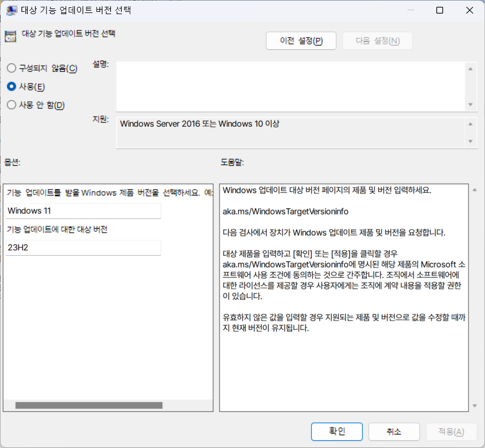Viewport: 485px width, 448px height.
Task: Click the 기능 업데이트에 대한 대상 버전 label
Action: [57, 230]
